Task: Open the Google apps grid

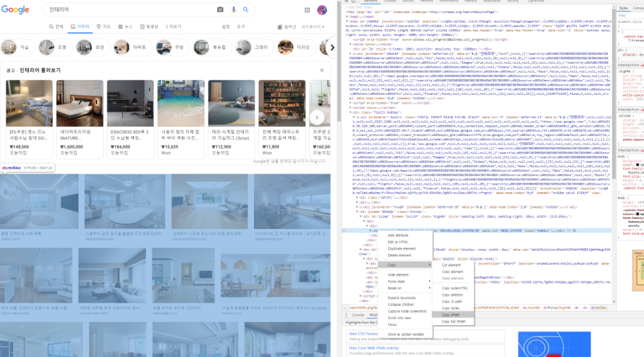Action: coord(307,10)
